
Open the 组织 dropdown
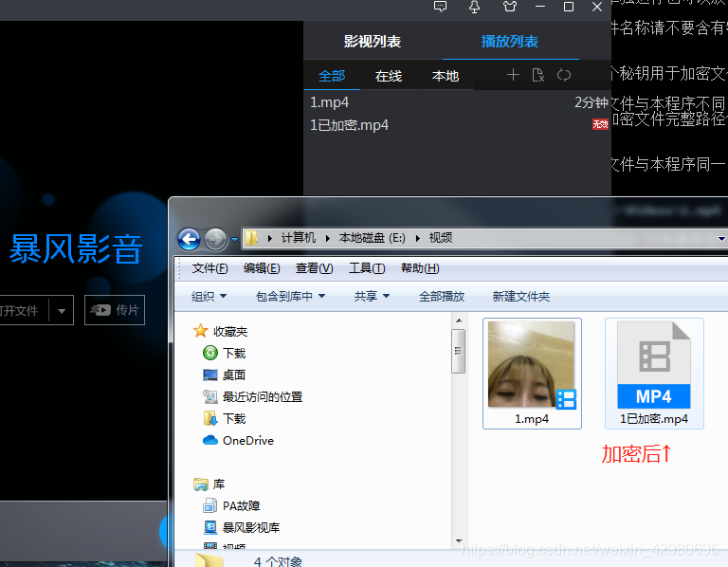(209, 296)
